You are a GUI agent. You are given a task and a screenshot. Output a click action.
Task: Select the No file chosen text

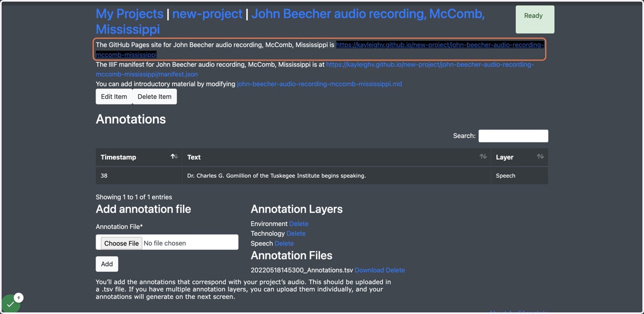pyautogui.click(x=165, y=243)
